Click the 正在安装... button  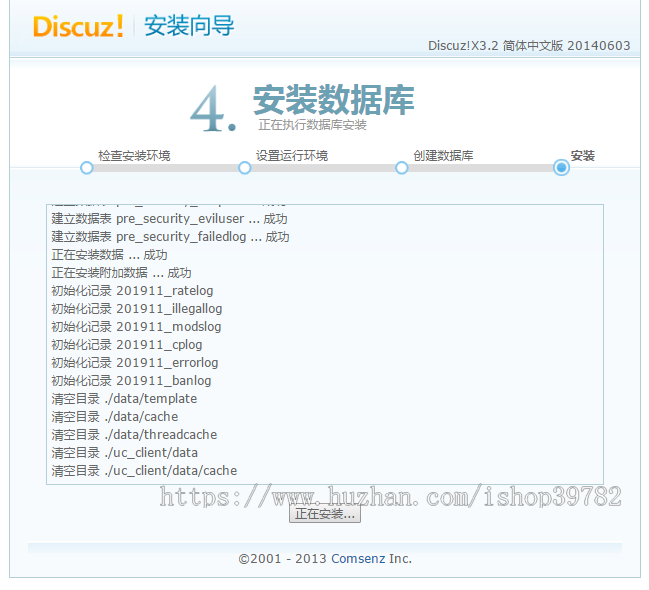click(x=325, y=514)
